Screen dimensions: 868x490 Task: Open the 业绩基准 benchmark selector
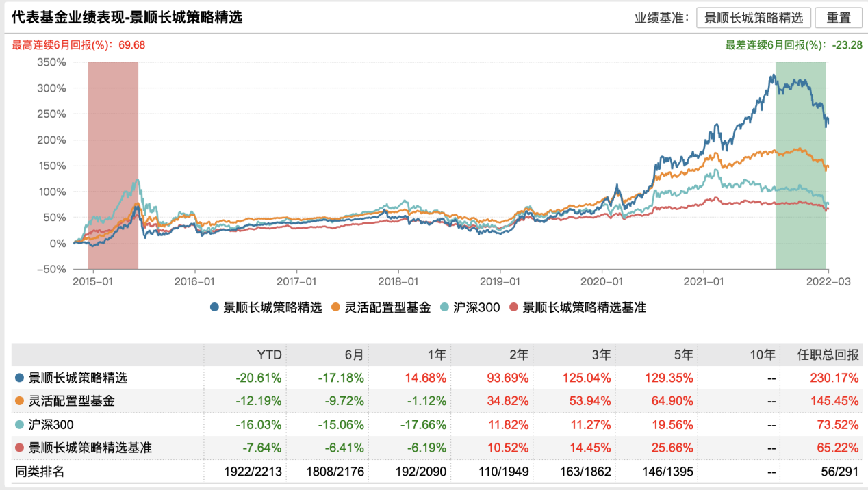pyautogui.click(x=754, y=18)
